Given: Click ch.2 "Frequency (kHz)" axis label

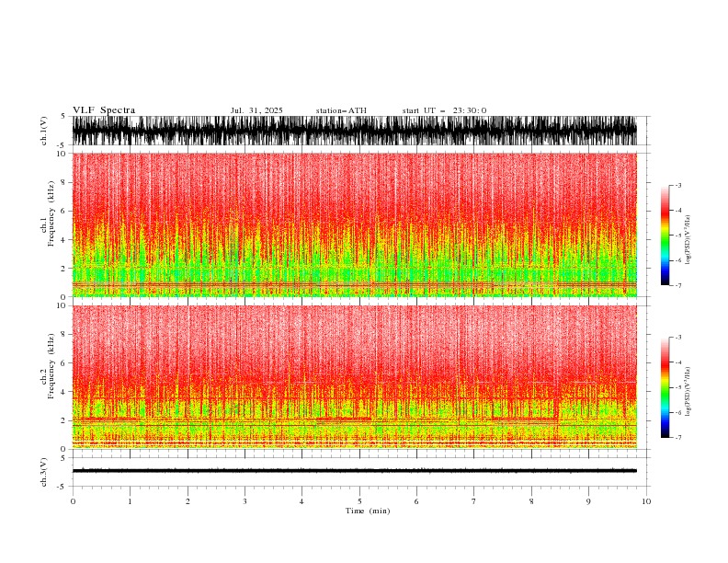Looking at the screenshot, I should coord(51,366).
